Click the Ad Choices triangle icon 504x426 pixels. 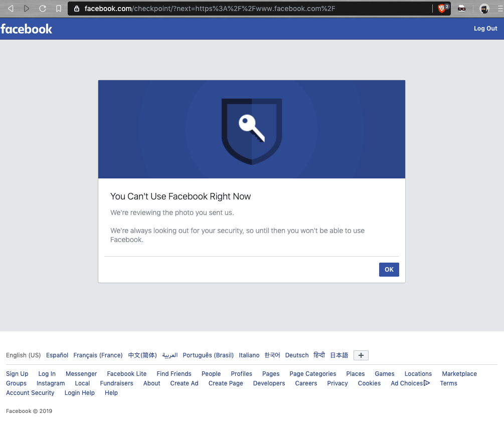427,383
